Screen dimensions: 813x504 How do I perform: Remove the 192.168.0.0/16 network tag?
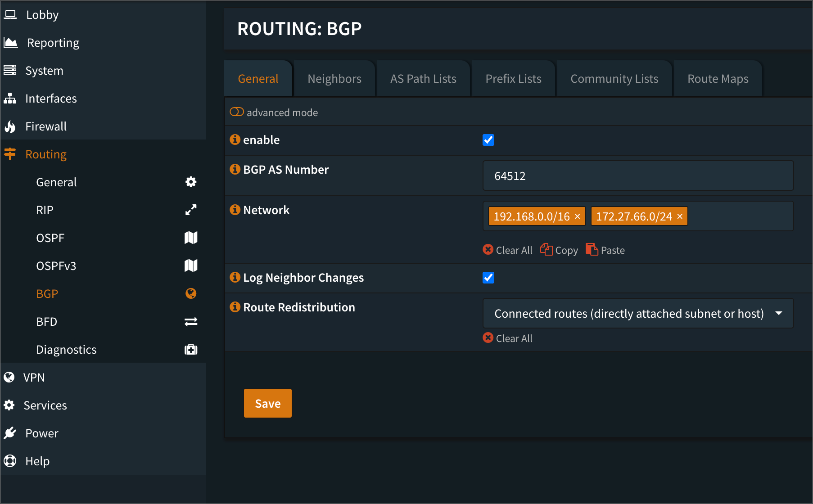[x=577, y=216]
